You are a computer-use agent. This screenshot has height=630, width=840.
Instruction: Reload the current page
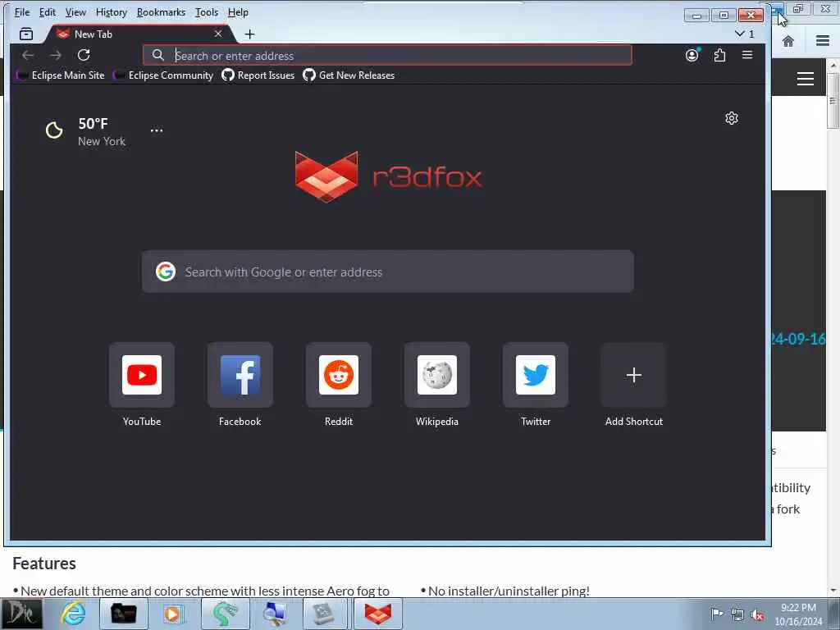84,55
